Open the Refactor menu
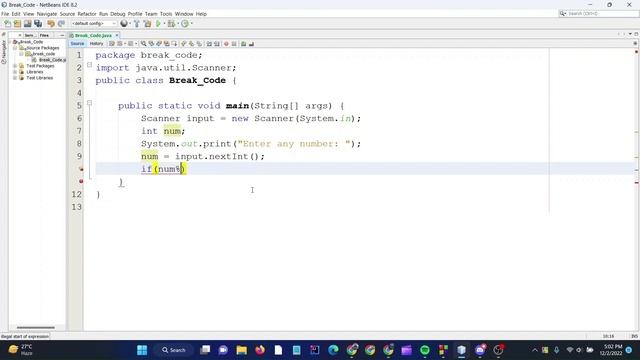 click(87, 14)
